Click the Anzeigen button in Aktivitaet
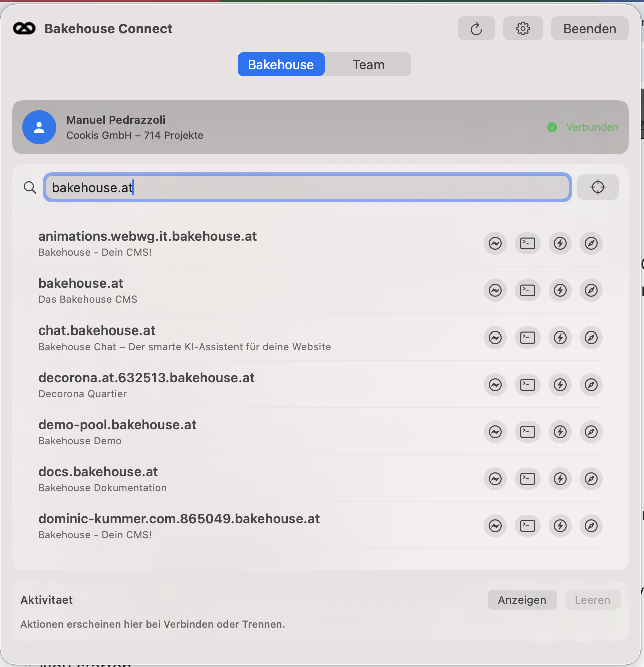 (522, 600)
